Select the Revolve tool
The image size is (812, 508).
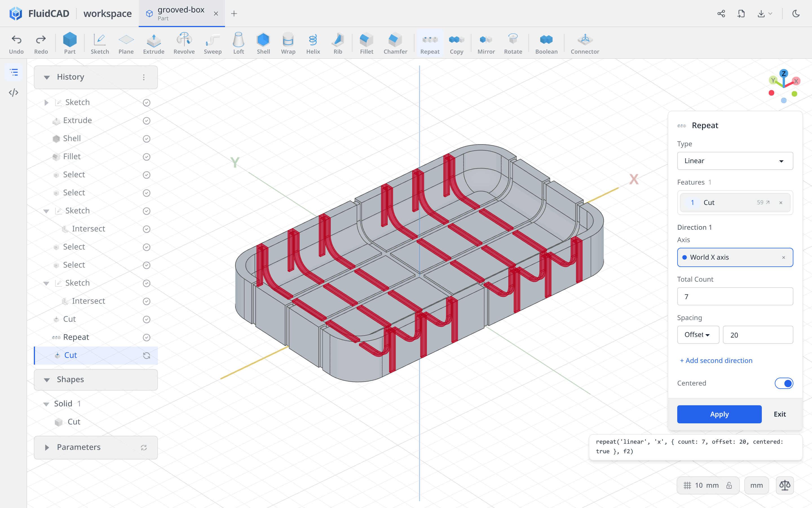184,43
